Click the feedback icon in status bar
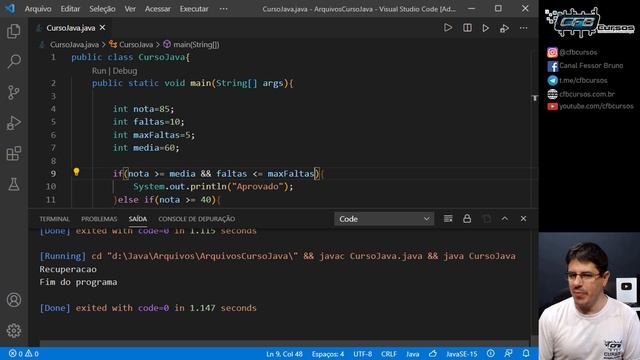The height and width of the screenshot is (360, 640). 508,353
